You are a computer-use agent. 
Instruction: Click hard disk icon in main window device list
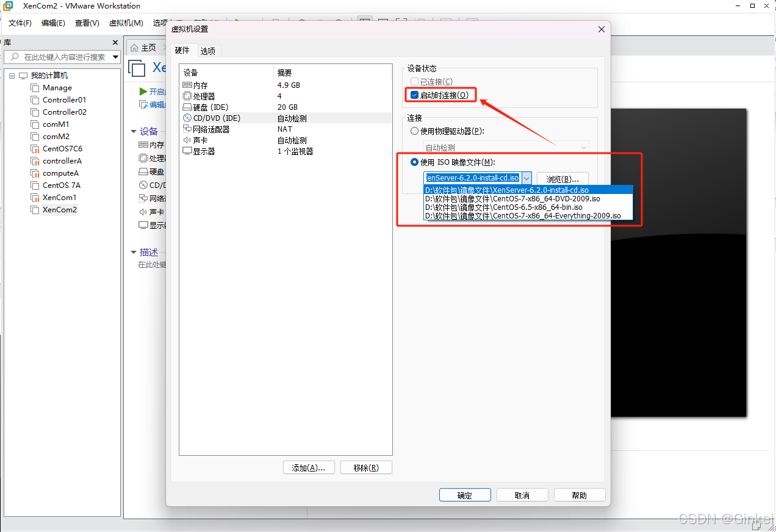click(x=143, y=172)
